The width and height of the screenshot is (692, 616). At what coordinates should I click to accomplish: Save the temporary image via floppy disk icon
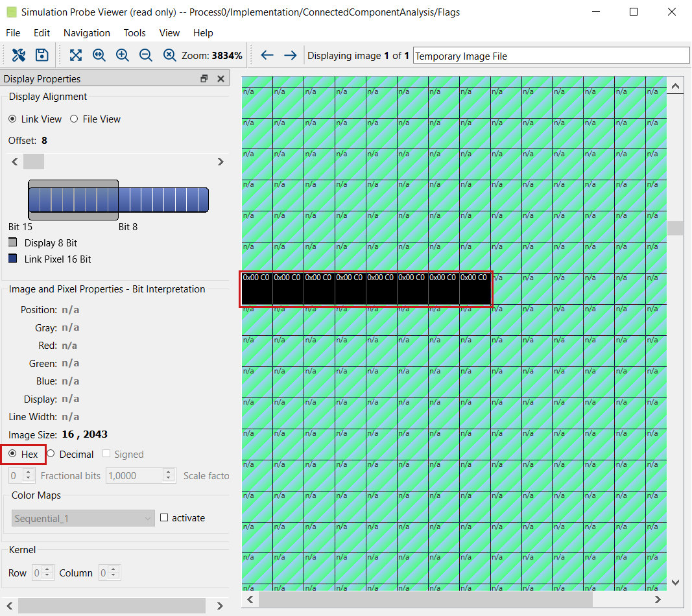coord(42,55)
